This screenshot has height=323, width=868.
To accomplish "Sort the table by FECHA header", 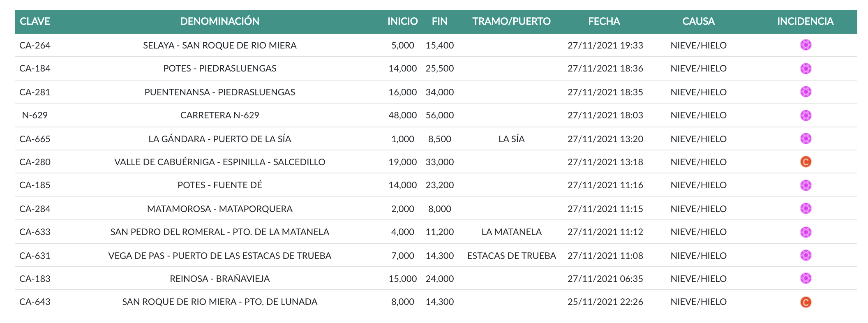I will click(x=604, y=21).
